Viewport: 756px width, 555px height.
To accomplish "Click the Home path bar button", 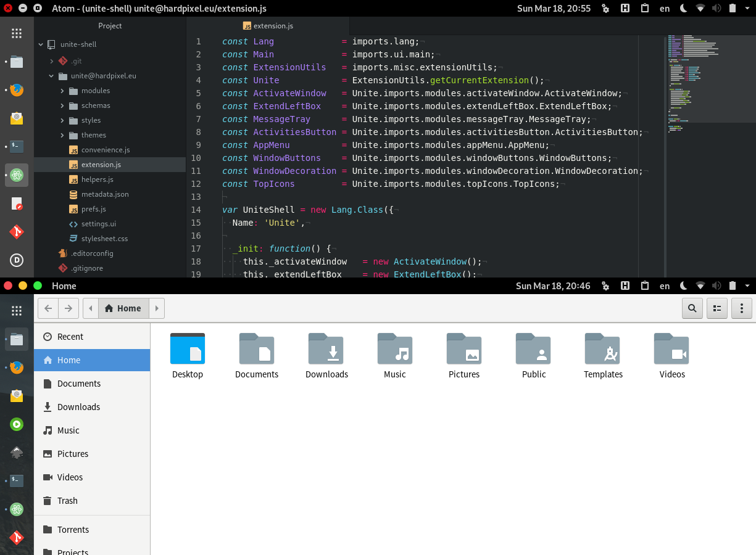I will pyautogui.click(x=123, y=308).
